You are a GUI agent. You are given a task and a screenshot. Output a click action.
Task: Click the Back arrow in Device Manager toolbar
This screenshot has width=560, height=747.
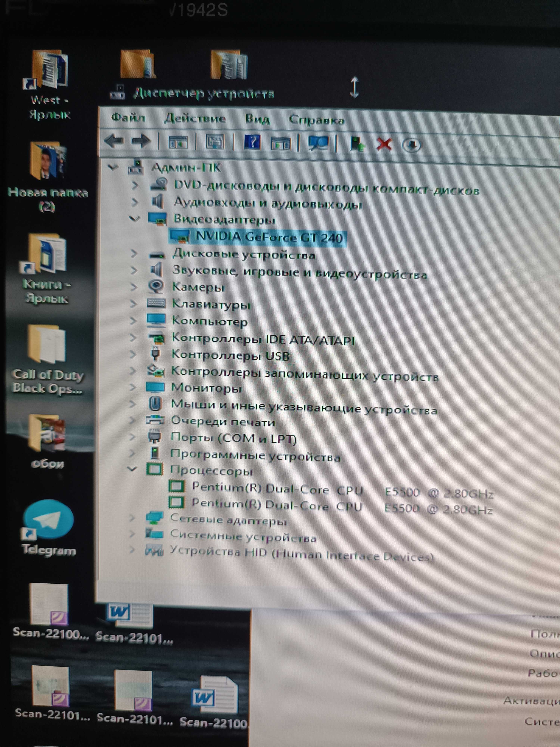pyautogui.click(x=114, y=140)
